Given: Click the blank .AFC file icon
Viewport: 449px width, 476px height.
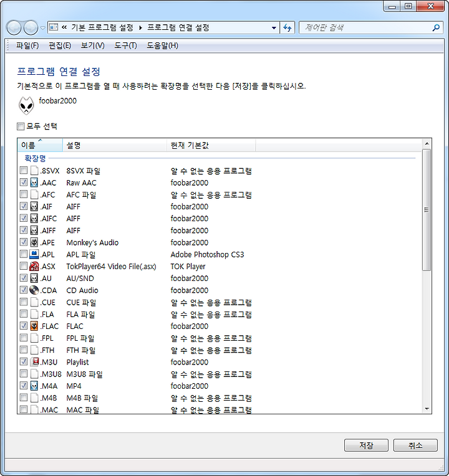Looking at the screenshot, I should point(34,194).
